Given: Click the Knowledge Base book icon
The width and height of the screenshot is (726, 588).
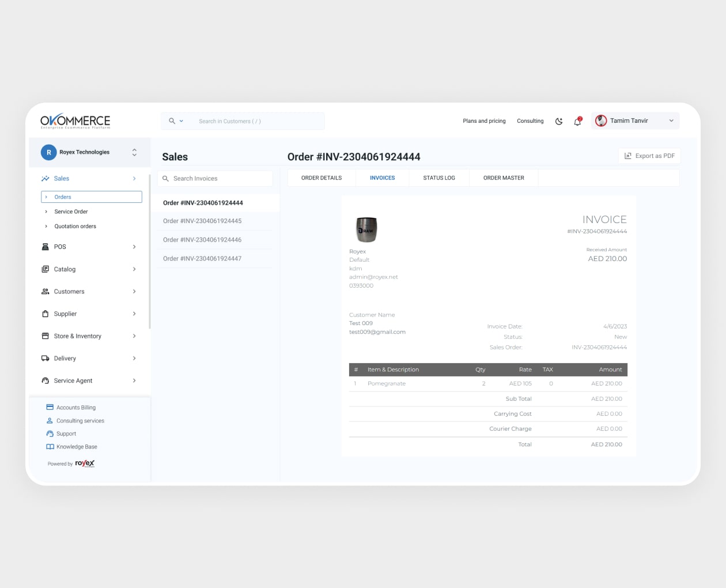Looking at the screenshot, I should pos(50,447).
